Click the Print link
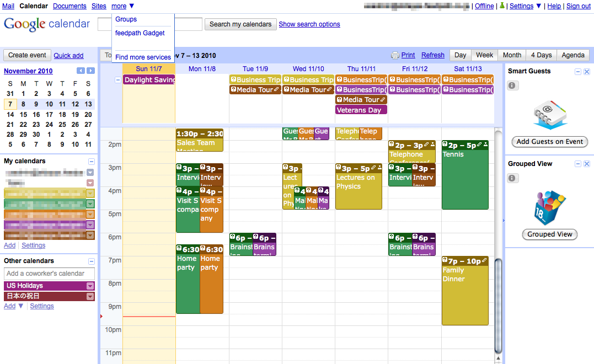The height and width of the screenshot is (364, 594). 408,55
